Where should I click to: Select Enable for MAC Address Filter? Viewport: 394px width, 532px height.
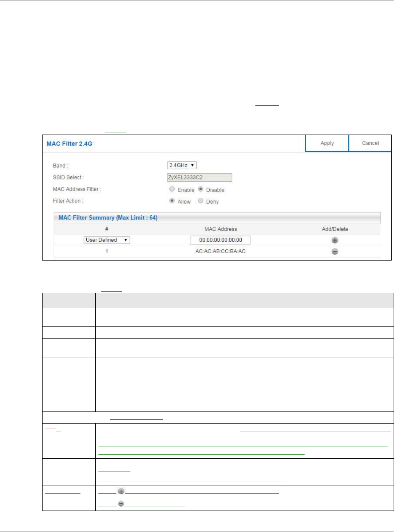tap(172, 189)
